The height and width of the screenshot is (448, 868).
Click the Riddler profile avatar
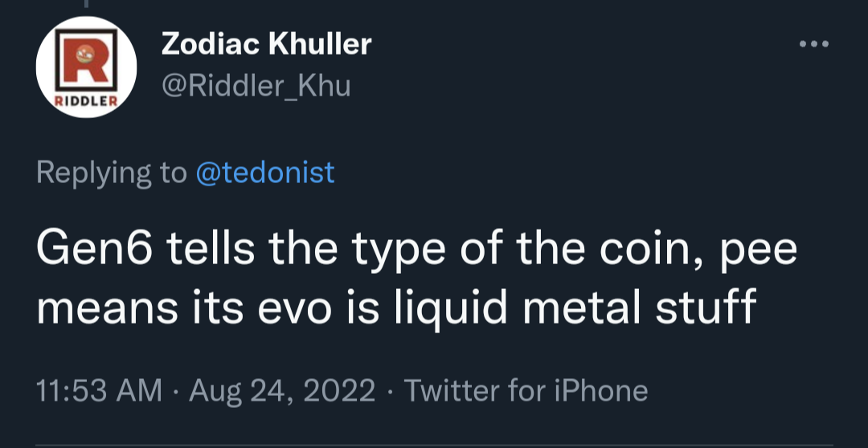coord(86,67)
